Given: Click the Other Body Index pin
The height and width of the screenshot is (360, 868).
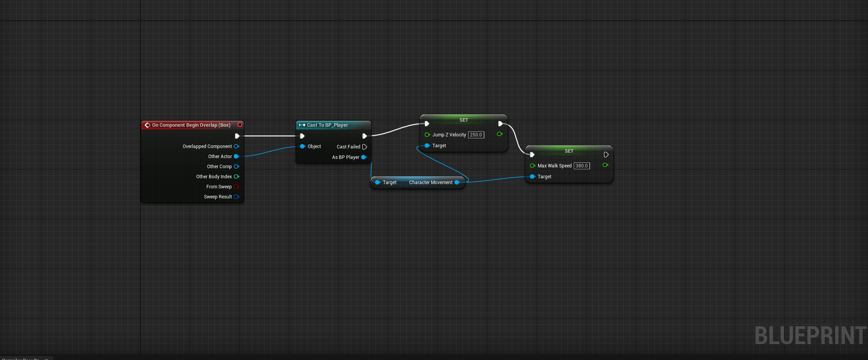Looking at the screenshot, I should [x=236, y=177].
